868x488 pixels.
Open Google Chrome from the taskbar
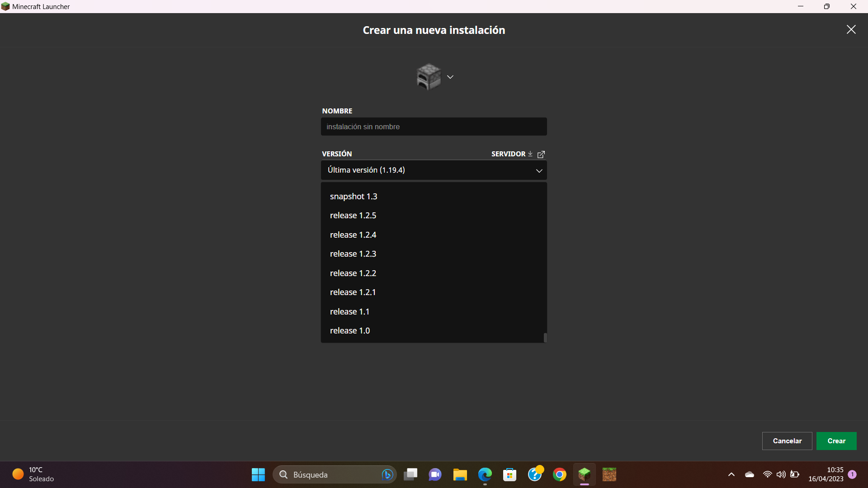tap(559, 474)
